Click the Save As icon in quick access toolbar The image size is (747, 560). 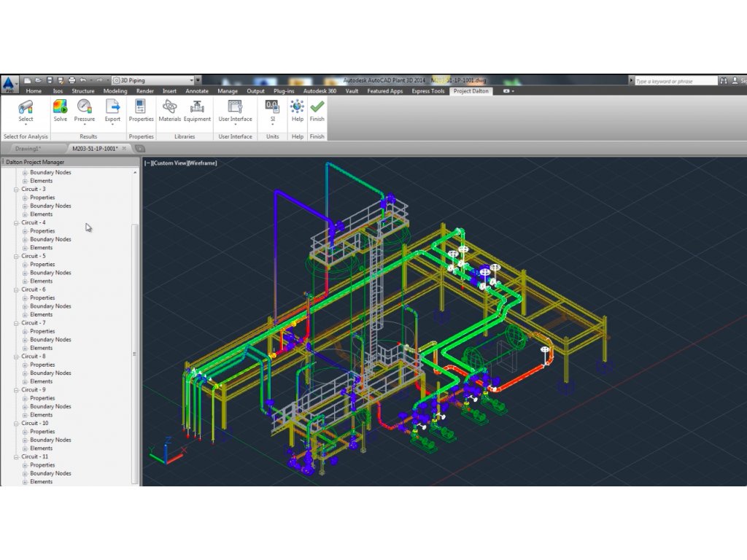tap(61, 80)
